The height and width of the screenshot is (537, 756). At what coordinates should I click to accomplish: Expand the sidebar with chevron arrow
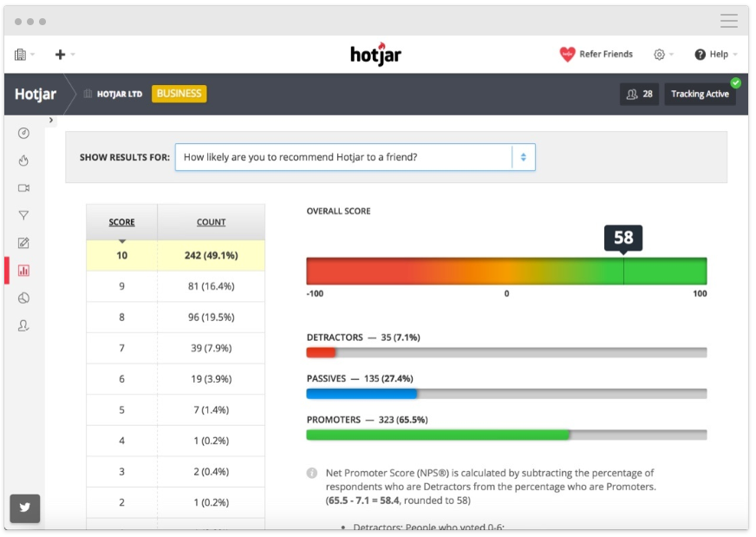[51, 120]
